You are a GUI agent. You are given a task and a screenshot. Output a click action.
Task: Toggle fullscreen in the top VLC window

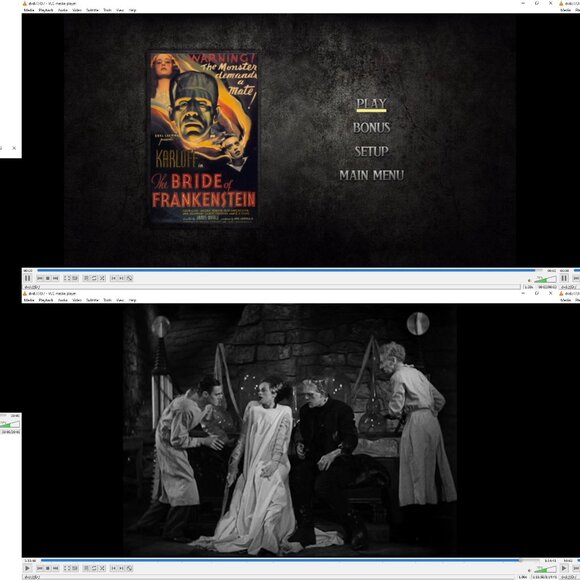[67, 278]
